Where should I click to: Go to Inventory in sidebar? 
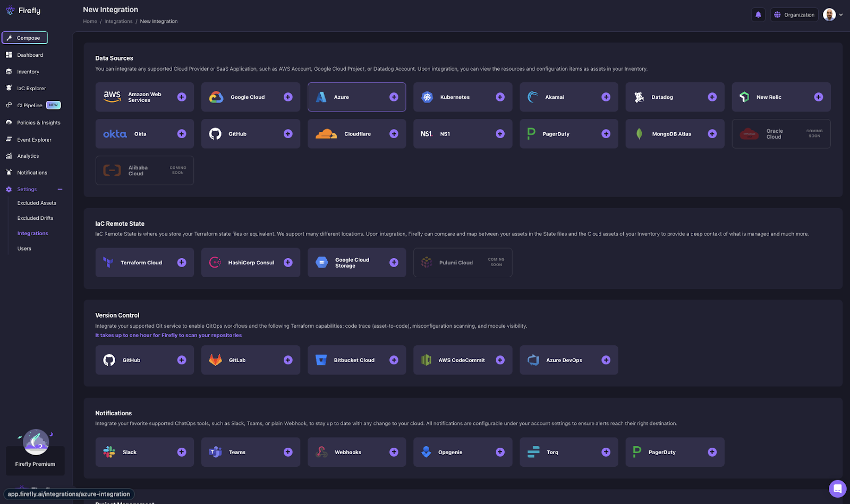pos(28,72)
